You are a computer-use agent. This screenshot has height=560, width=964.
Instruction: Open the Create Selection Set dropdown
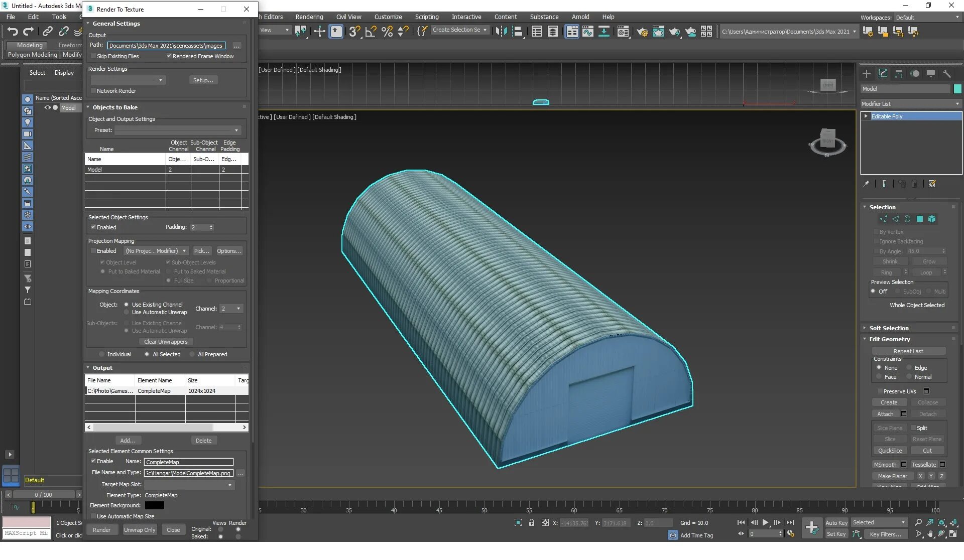pos(460,30)
